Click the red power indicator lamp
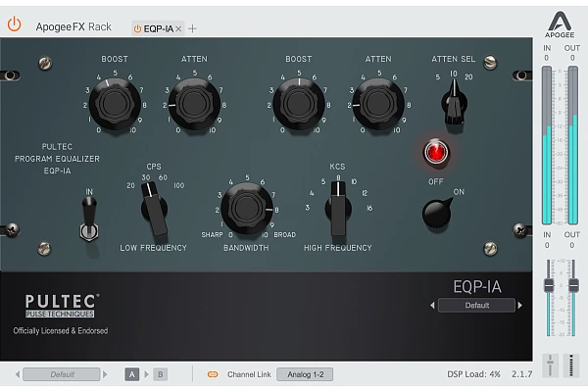Image resolution: width=588 pixels, height=392 pixels. tap(436, 152)
